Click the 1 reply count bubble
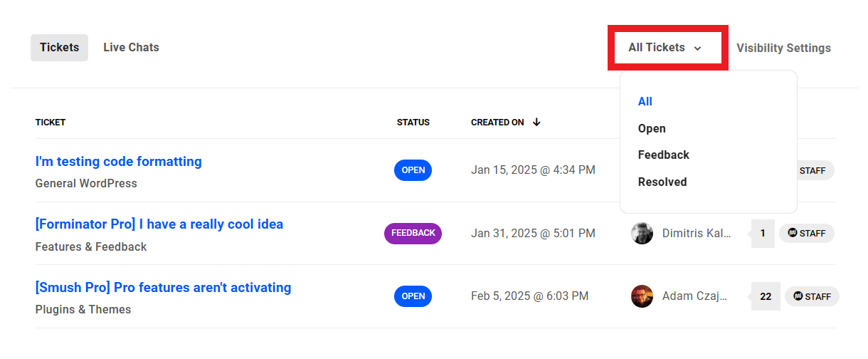Image resolution: width=868 pixels, height=359 pixels. coord(763,234)
